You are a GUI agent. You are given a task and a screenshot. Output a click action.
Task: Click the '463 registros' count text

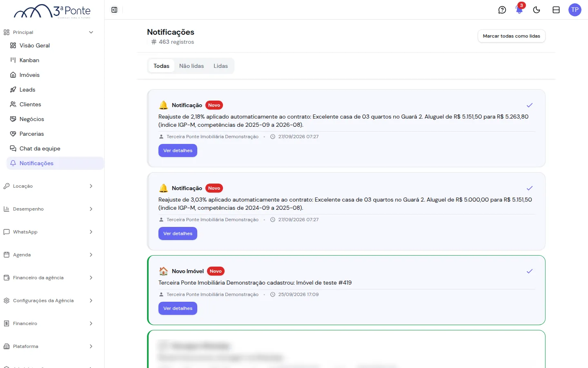tap(176, 42)
